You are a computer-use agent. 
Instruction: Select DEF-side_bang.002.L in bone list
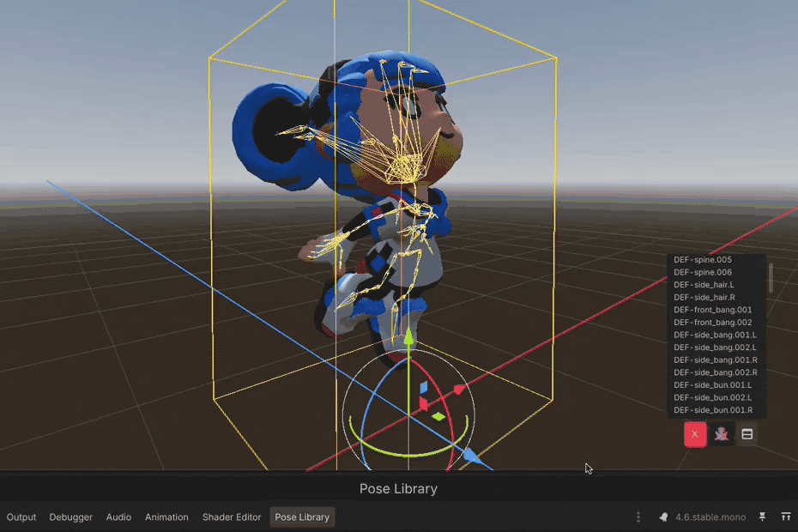716,348
